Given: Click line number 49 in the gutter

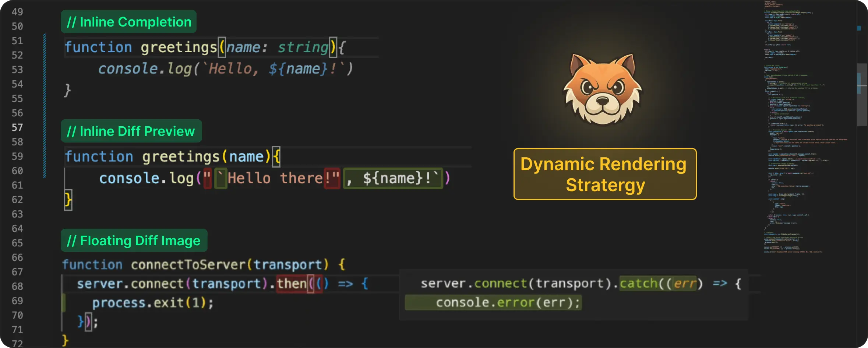Looking at the screenshot, I should 17,12.
